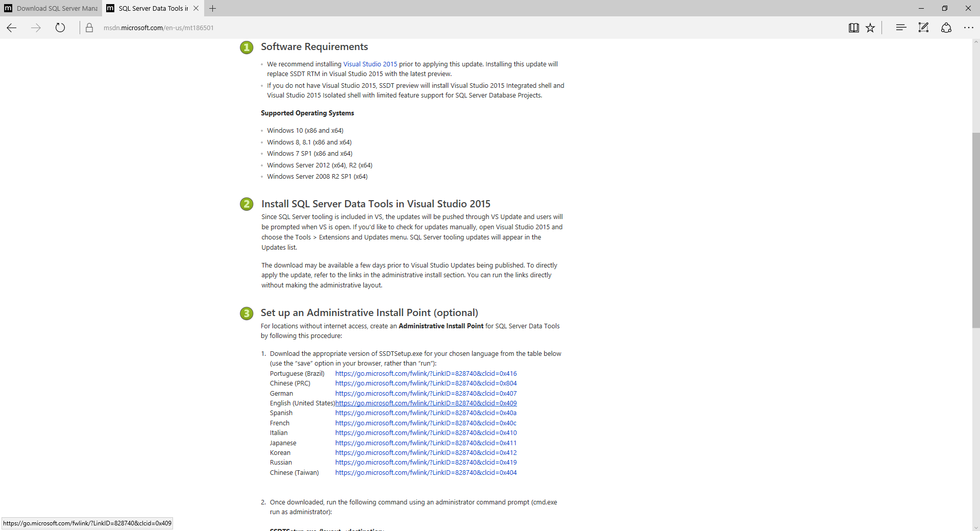
Task: Click the Windows Server 2012 list item
Action: pyautogui.click(x=320, y=165)
